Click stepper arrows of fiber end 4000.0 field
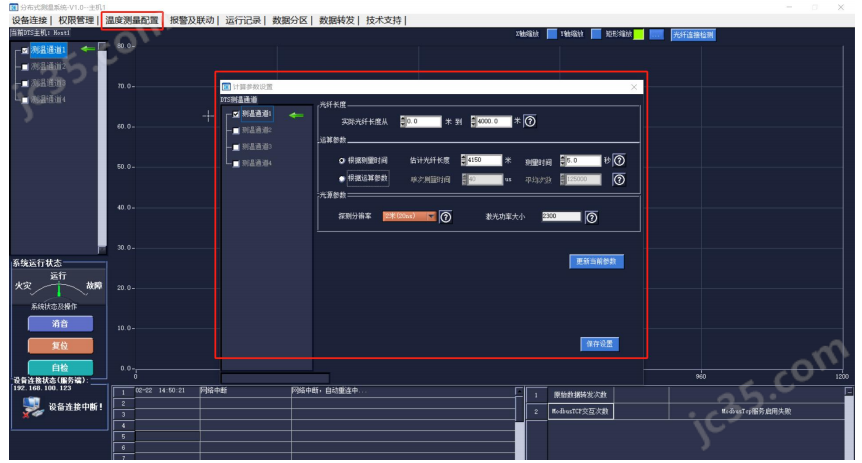 pyautogui.click(x=474, y=122)
